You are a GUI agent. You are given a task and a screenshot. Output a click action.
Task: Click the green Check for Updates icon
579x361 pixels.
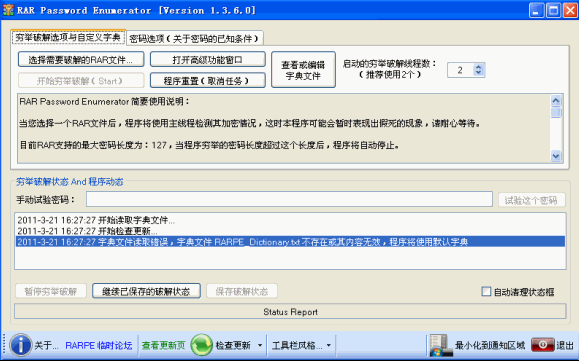click(202, 345)
